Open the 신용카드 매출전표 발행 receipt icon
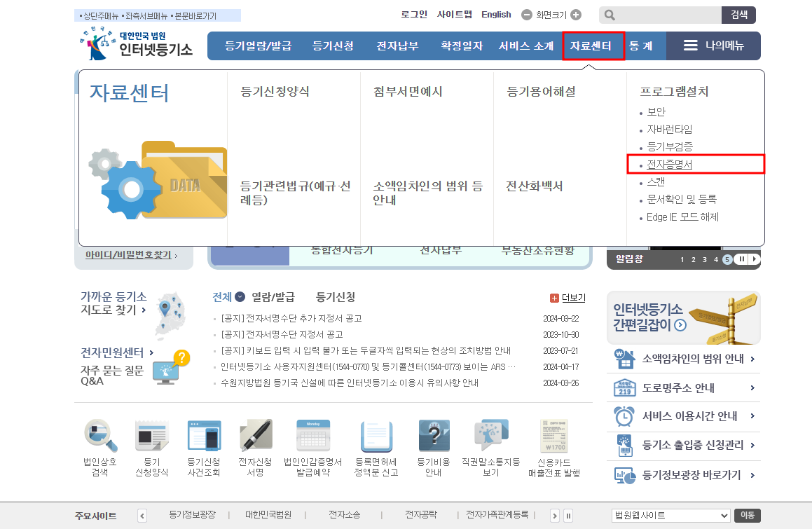812x529 pixels. pos(554,435)
